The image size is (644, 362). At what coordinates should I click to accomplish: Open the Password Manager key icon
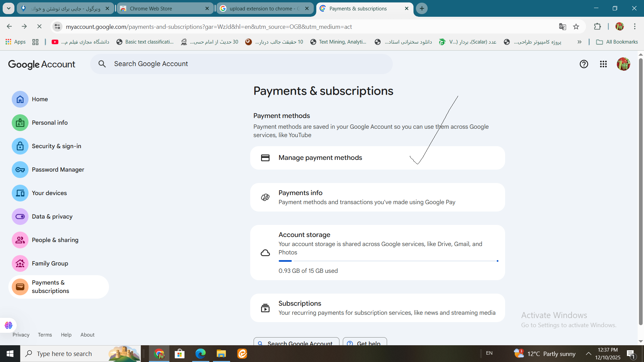pos(20,170)
